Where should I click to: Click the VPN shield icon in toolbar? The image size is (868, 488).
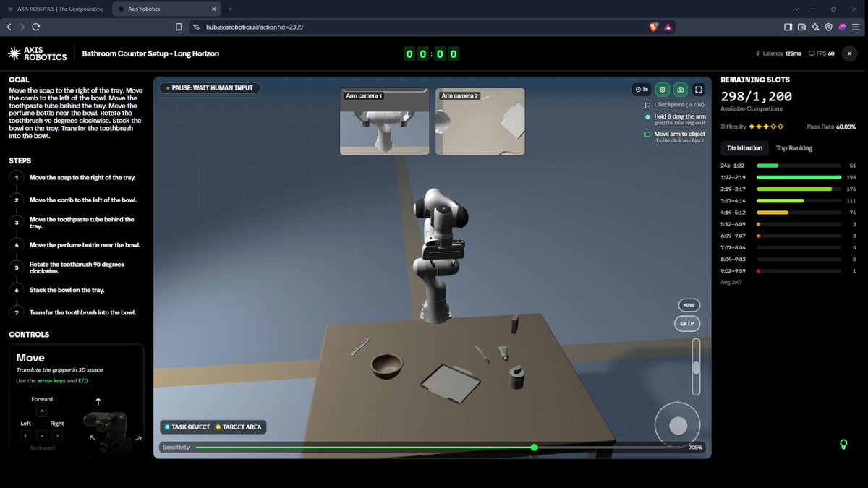(x=828, y=27)
